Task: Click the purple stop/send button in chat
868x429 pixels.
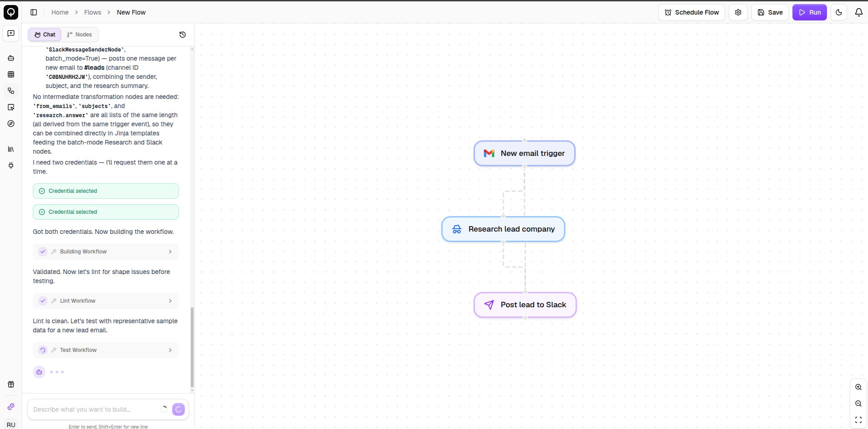Action: click(x=179, y=409)
